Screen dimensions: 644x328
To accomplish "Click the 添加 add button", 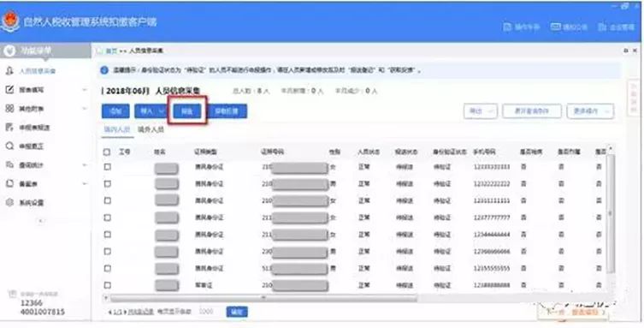I will pyautogui.click(x=115, y=111).
